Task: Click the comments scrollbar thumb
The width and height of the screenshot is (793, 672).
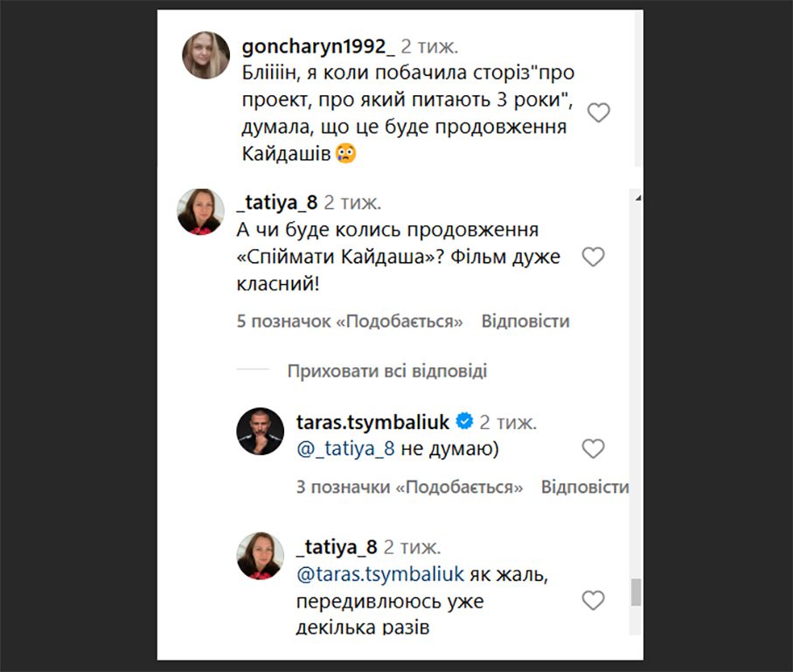Action: [636, 592]
